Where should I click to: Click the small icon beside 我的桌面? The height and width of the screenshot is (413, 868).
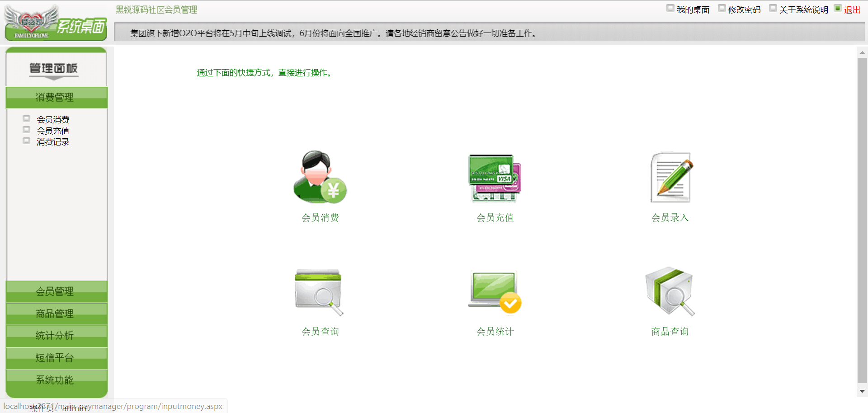[x=670, y=8]
